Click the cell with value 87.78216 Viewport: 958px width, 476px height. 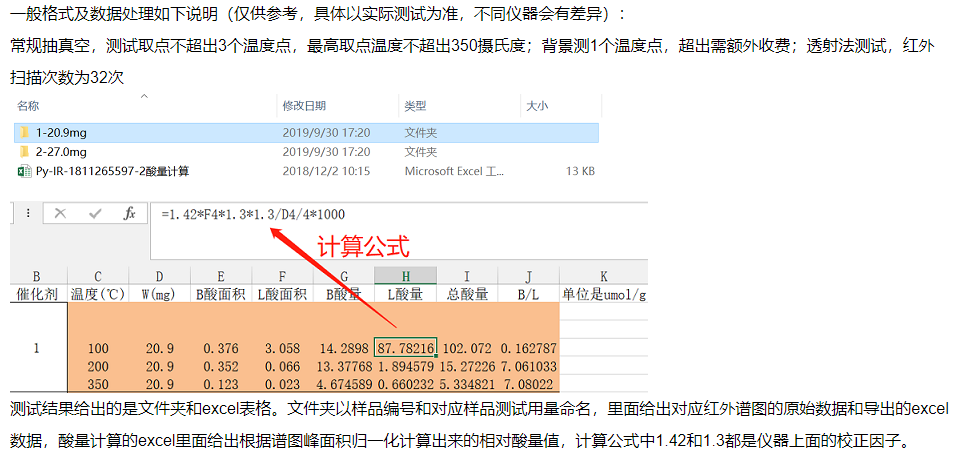405,348
